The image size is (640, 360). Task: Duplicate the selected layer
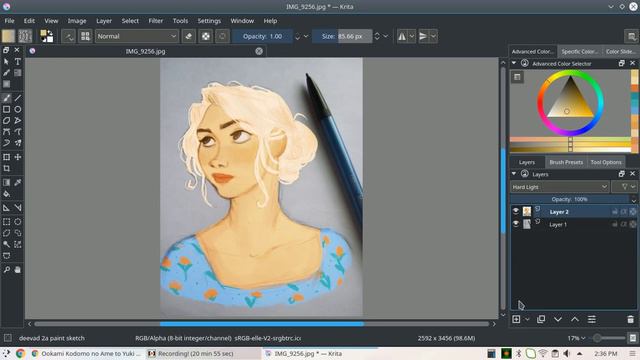tap(541, 319)
